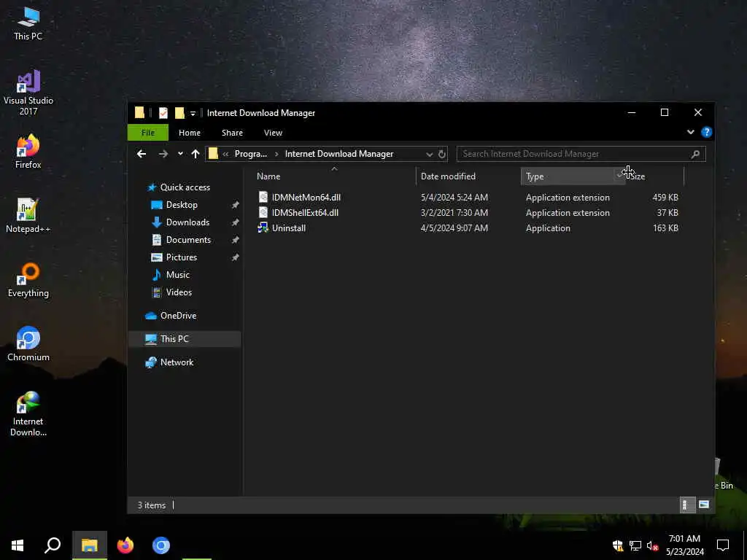Go up one folder level
This screenshot has height=560, width=747.
pyautogui.click(x=195, y=154)
